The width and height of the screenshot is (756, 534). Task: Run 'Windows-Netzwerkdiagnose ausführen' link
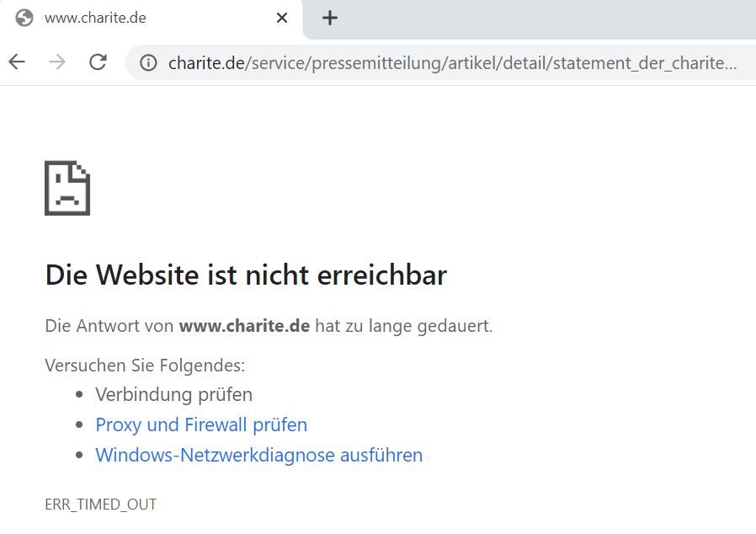259,456
